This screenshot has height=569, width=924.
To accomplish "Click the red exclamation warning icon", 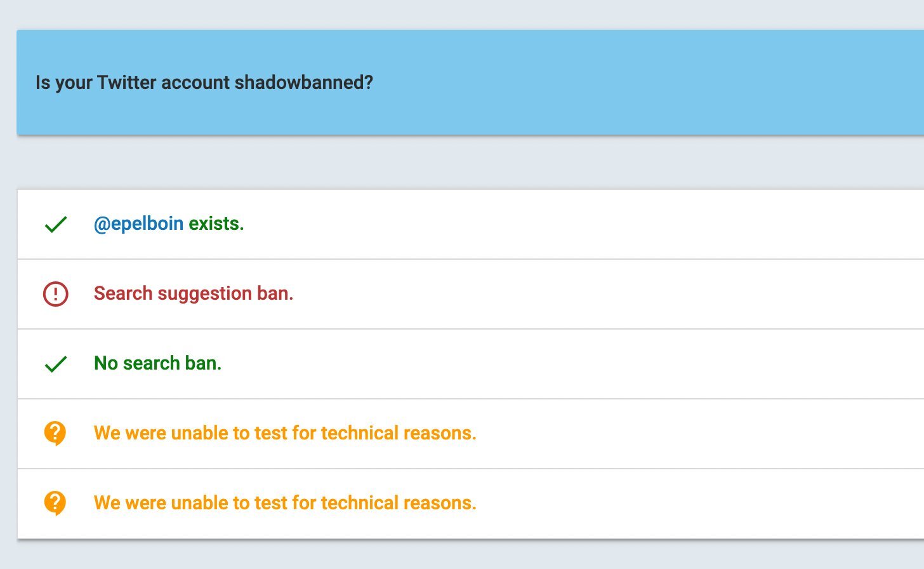I will (x=56, y=294).
